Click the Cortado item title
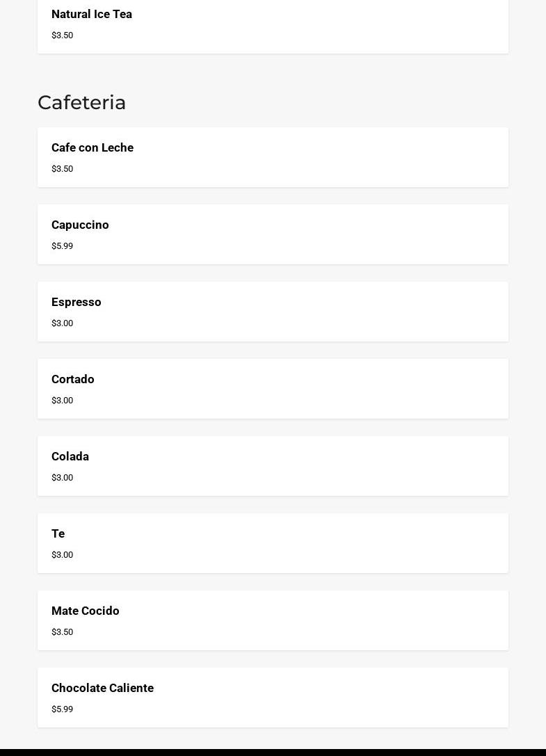The width and height of the screenshot is (546, 756). click(x=73, y=379)
